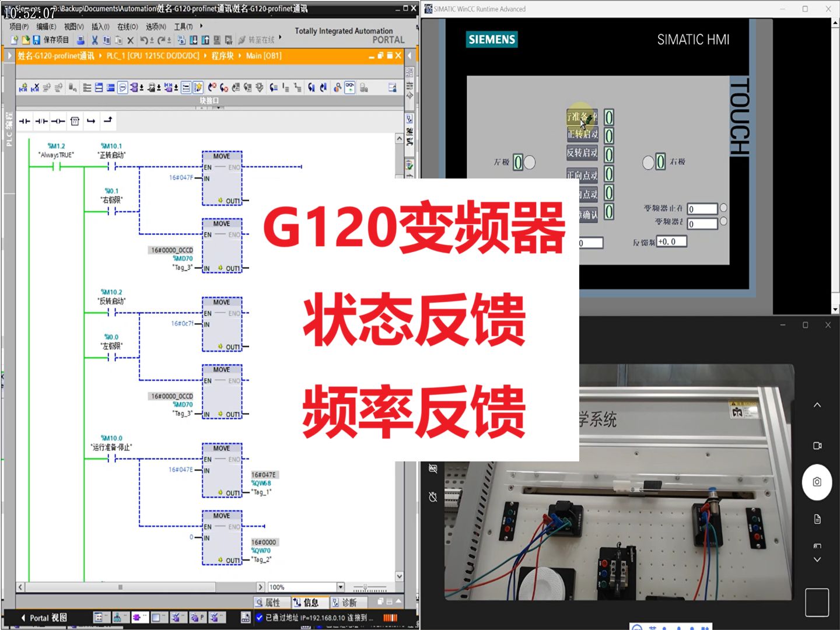Insert a normally open contact
The image size is (840, 630).
[x=24, y=121]
